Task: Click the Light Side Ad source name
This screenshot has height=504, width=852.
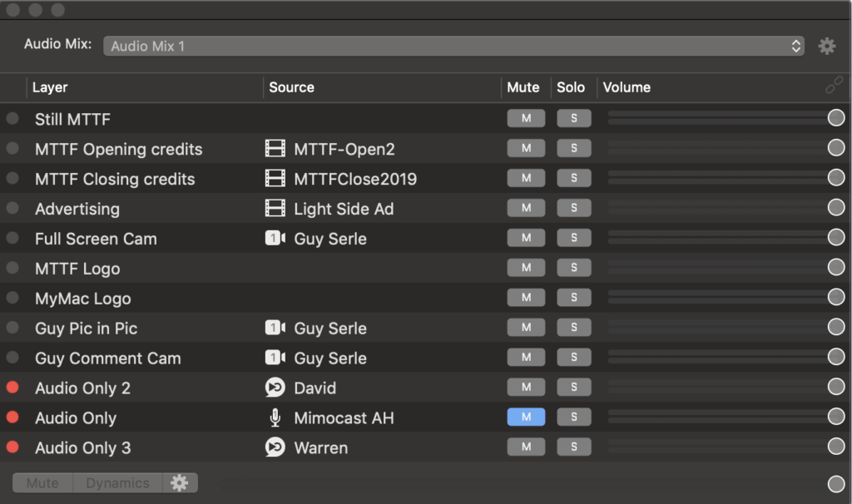Action: [x=344, y=209]
